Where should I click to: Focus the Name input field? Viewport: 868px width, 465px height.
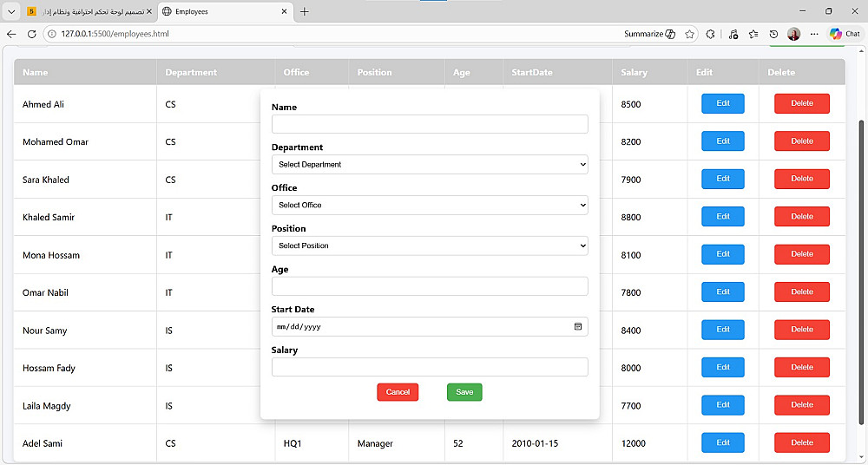430,124
